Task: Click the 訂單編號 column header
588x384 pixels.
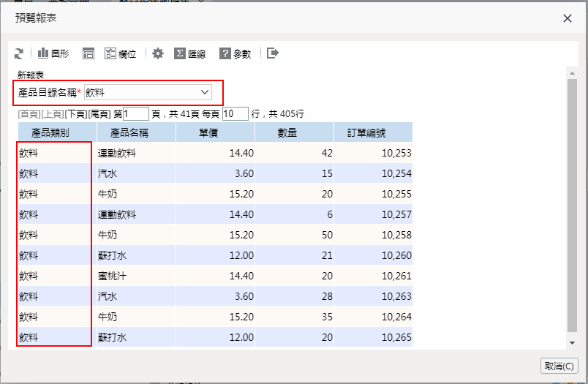Action: [372, 133]
